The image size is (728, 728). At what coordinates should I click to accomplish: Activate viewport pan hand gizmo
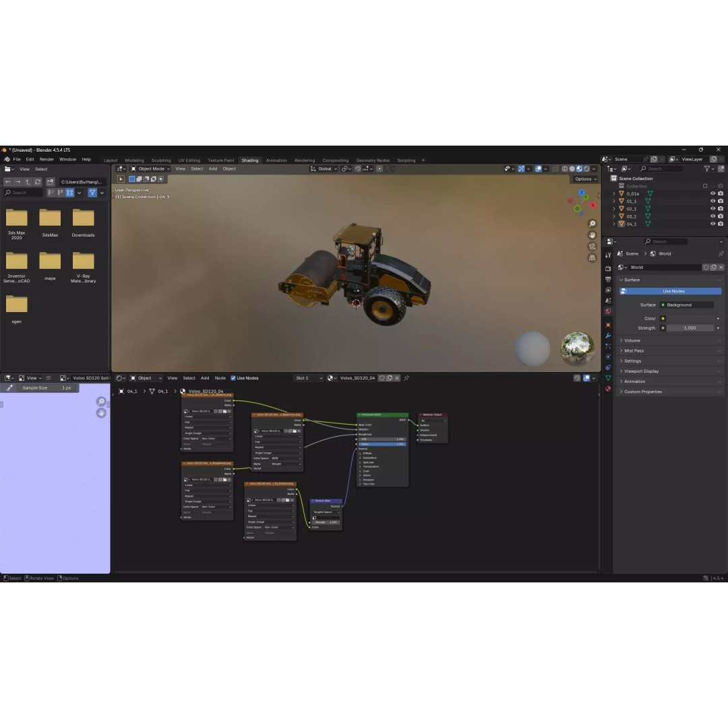coord(592,235)
